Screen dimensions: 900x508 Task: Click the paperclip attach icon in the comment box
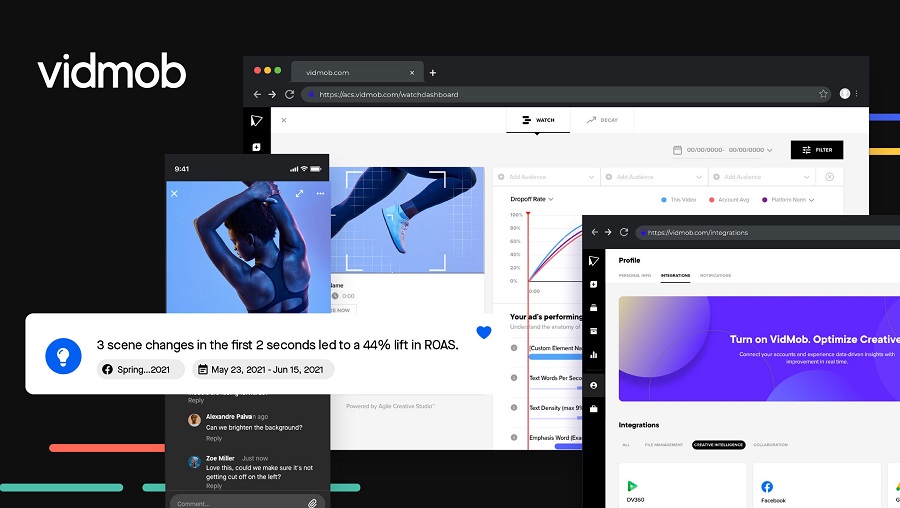point(312,503)
